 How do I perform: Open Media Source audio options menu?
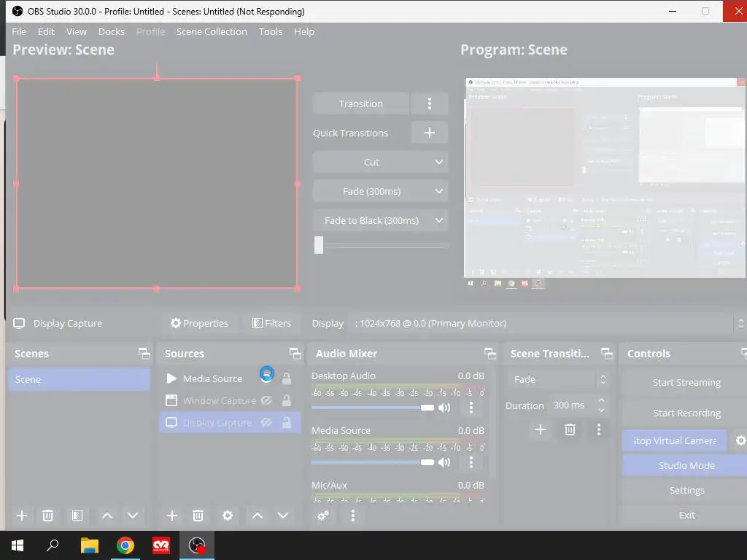click(x=471, y=462)
